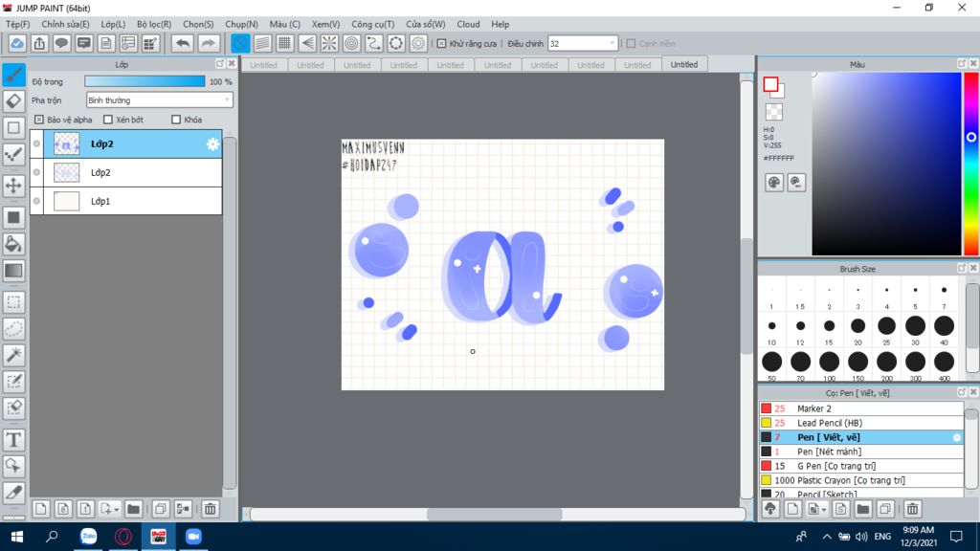Pop out the Màu color panel
The height and width of the screenshot is (551, 980).
coord(961,64)
